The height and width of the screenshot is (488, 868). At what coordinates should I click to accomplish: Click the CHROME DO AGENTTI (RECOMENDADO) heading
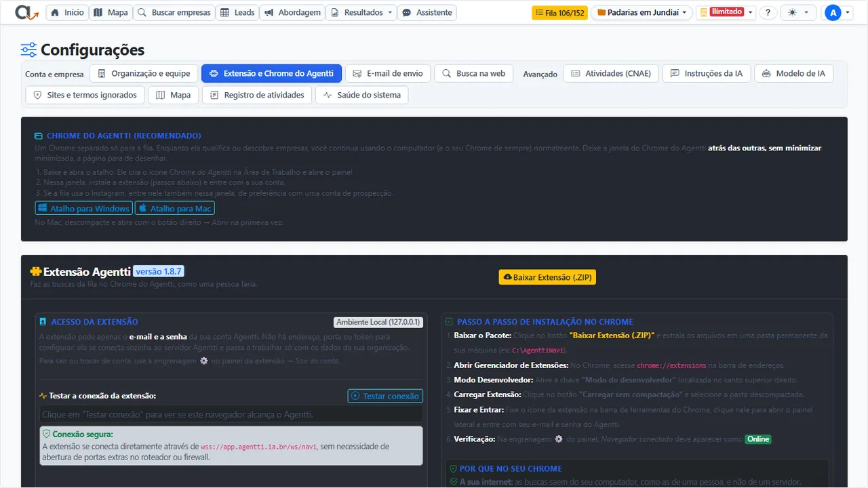(x=123, y=136)
